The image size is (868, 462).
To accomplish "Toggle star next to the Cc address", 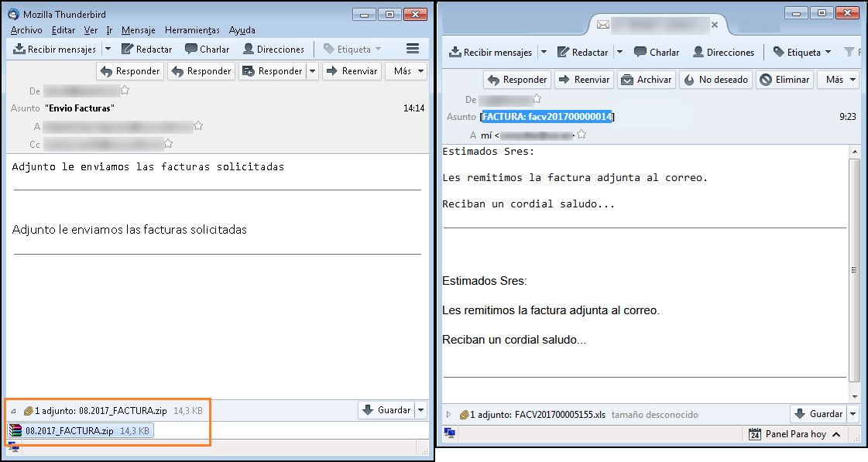I will 168,144.
